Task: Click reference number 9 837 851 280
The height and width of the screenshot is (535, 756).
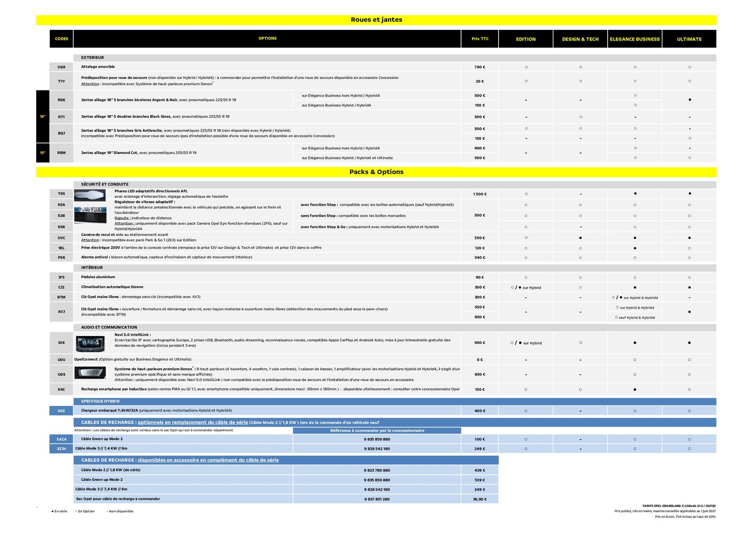Action: (377, 499)
